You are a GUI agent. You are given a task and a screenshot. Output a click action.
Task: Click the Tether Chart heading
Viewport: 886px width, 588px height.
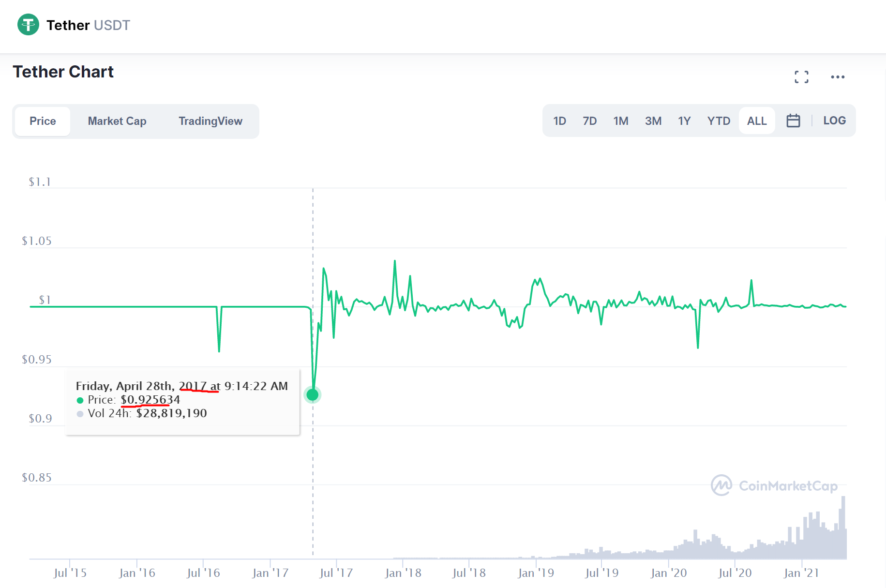tap(63, 72)
